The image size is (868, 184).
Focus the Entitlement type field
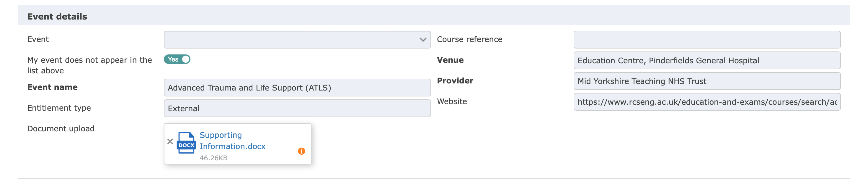(297, 108)
